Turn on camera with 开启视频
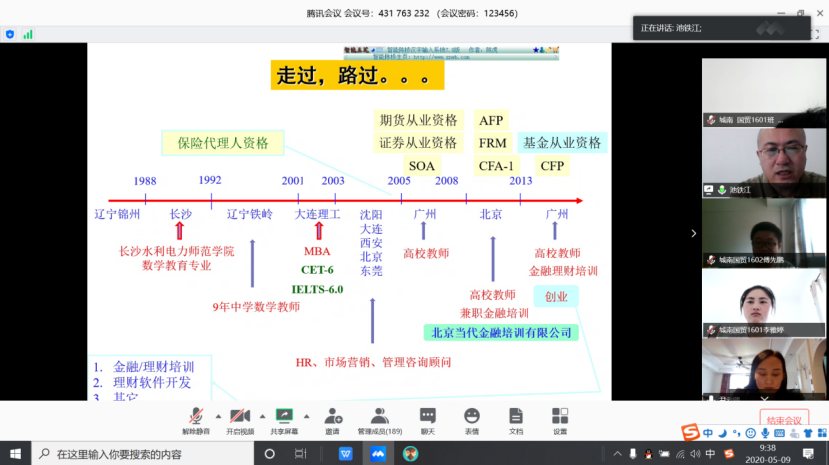The image size is (829, 465). (x=239, y=416)
